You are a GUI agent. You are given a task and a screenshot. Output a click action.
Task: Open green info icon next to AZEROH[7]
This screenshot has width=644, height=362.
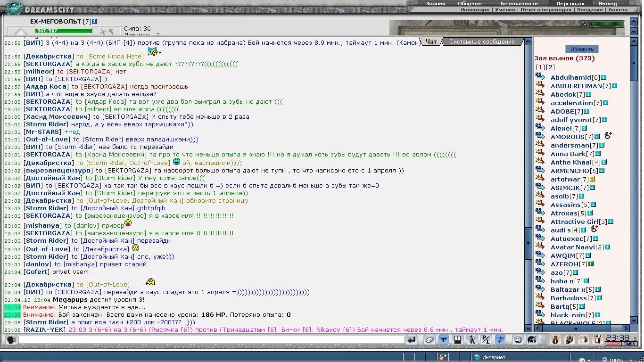point(591,264)
